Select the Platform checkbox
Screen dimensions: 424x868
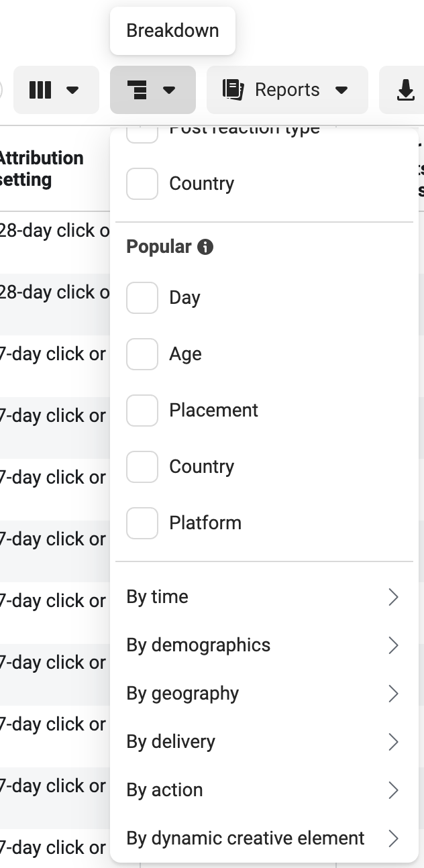click(x=142, y=523)
